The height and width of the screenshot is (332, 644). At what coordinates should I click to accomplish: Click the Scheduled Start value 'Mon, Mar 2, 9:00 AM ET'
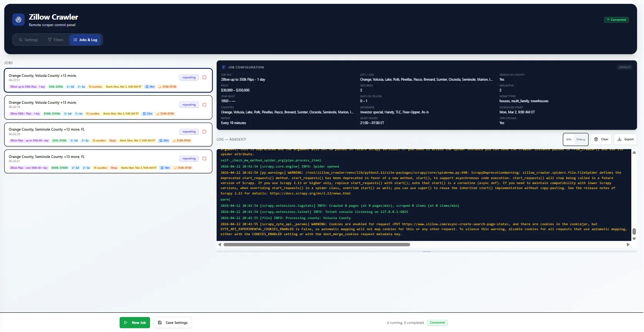point(517,112)
